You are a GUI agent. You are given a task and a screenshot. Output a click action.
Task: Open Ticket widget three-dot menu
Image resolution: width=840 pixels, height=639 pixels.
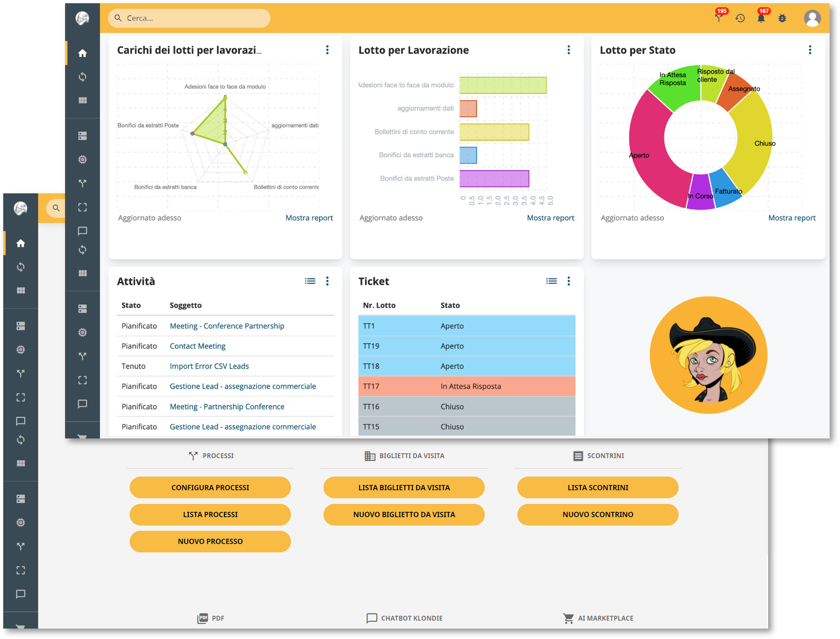(x=569, y=281)
